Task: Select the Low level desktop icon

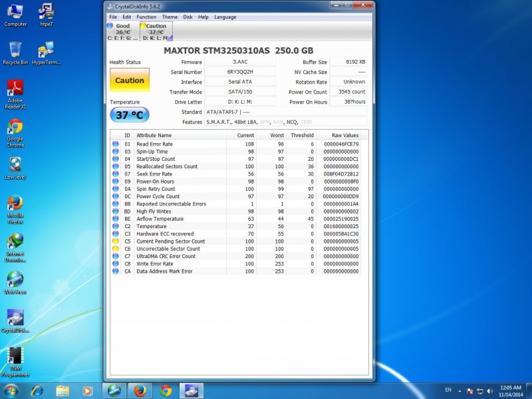Action: (15, 168)
